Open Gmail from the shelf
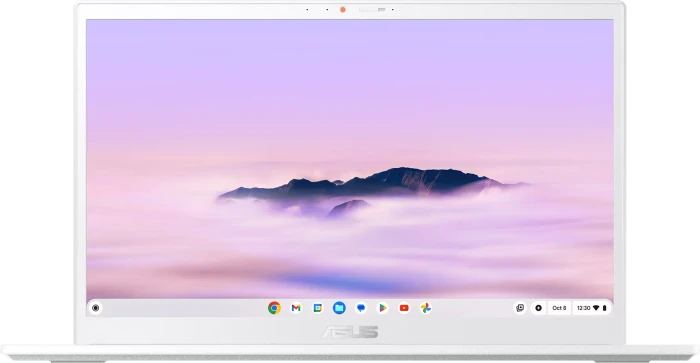This screenshot has width=700, height=363. (x=296, y=308)
